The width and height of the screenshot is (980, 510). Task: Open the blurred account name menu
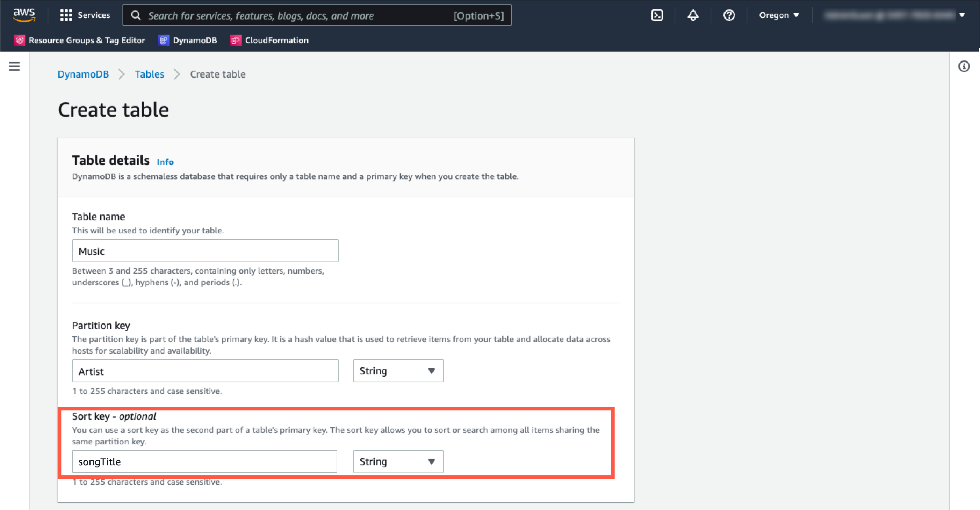pos(894,15)
